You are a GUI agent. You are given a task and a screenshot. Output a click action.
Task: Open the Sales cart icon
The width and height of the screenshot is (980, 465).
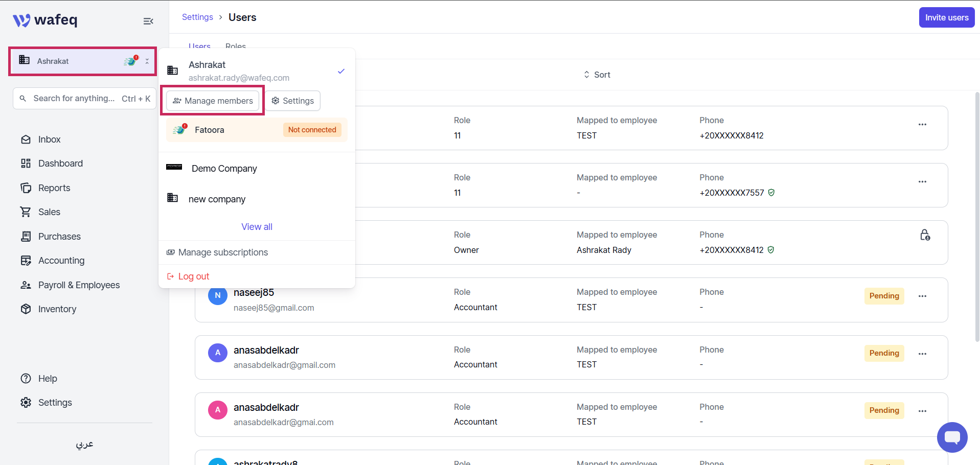pos(26,212)
